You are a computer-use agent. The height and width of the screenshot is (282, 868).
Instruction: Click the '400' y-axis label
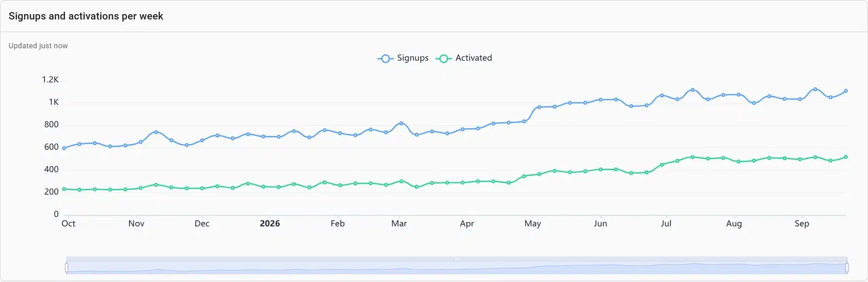(x=52, y=169)
